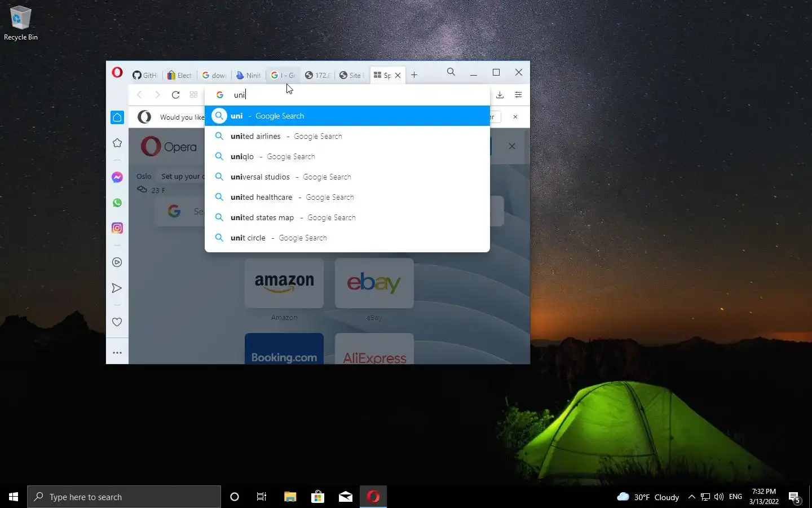Pick the 'united healthcare' suggestion
Image resolution: width=812 pixels, height=508 pixels.
pos(347,197)
